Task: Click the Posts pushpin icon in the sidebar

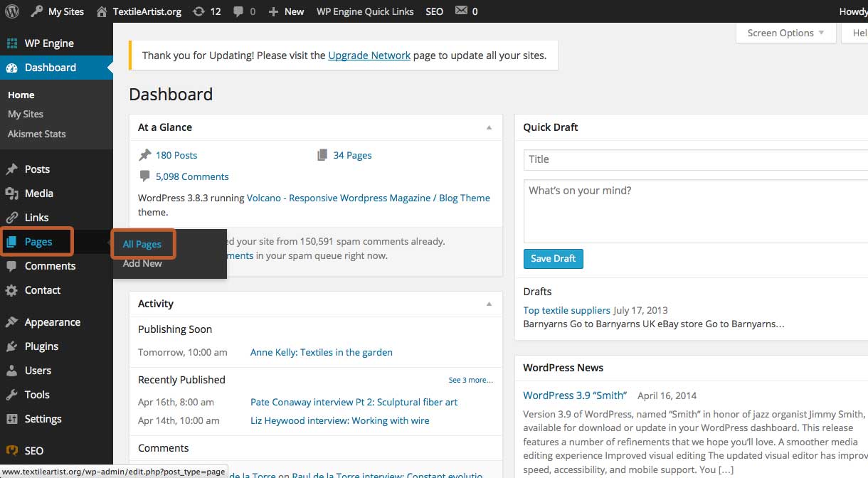Action: 11,169
